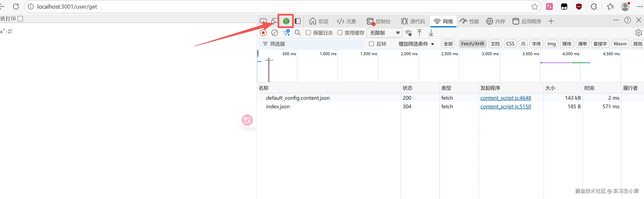The height and width of the screenshot is (199, 644).
Task: Toggle the DevTools sidebar panel icon
Action: [x=297, y=21]
